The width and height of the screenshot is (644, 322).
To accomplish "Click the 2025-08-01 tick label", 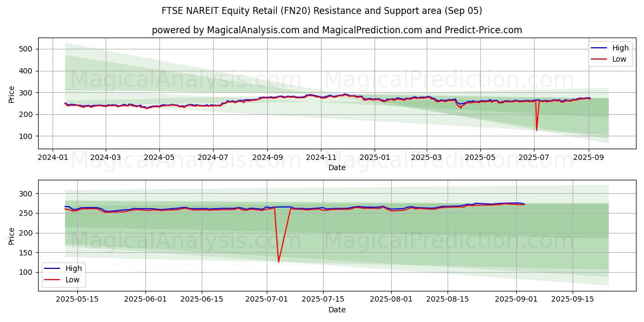I will tap(391, 300).
